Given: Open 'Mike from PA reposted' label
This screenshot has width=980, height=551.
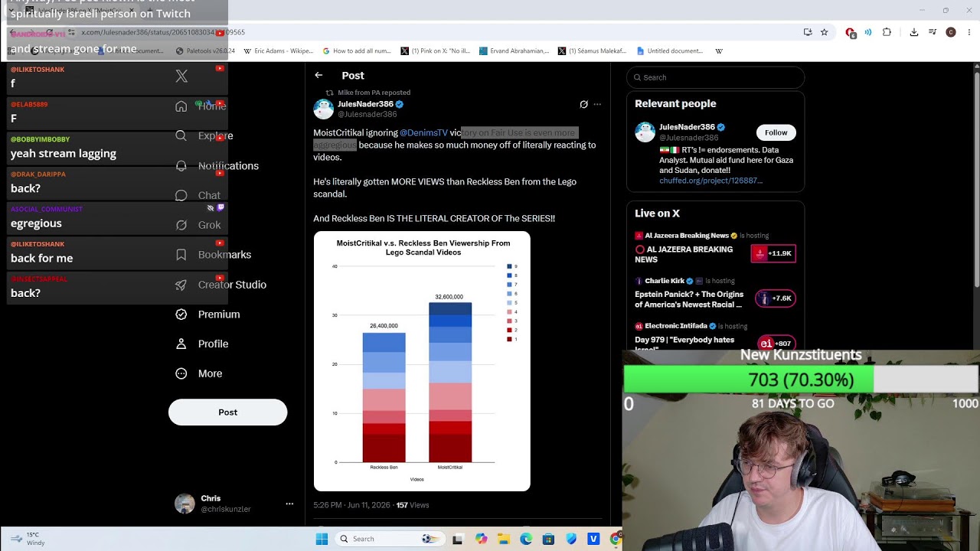Looking at the screenshot, I should 374,93.
